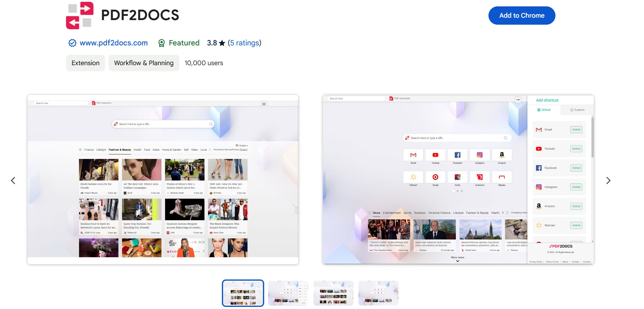Select the second screenshot thumbnail
The height and width of the screenshot is (309, 644).
point(288,293)
